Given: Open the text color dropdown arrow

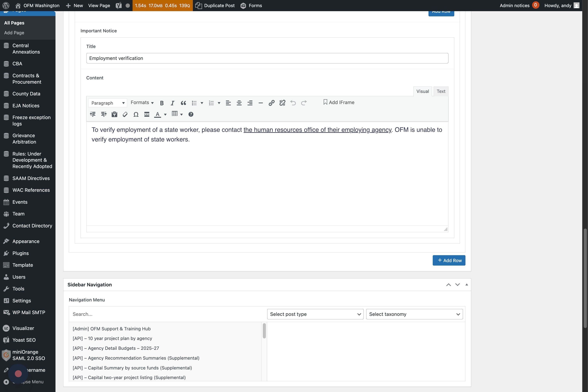Looking at the screenshot, I should (165, 115).
